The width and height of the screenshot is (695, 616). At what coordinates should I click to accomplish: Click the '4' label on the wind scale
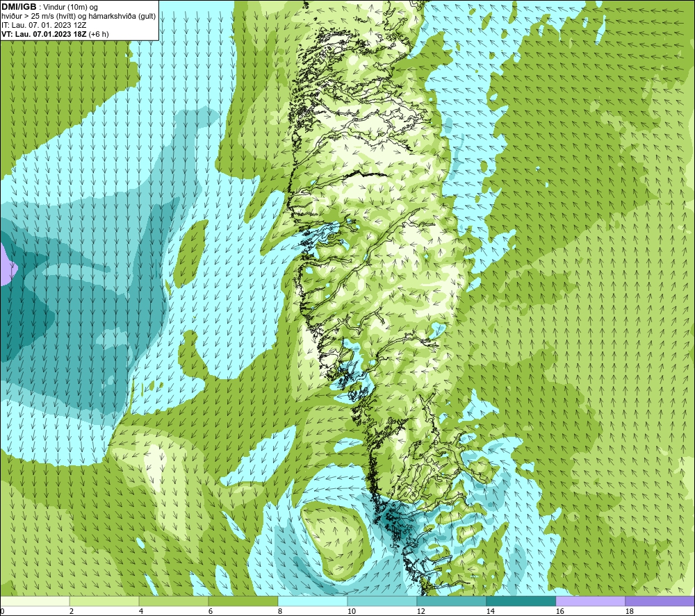click(x=141, y=611)
